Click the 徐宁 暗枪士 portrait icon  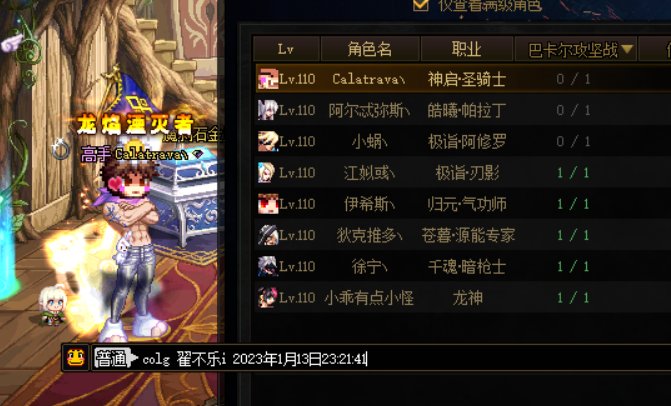(x=268, y=266)
